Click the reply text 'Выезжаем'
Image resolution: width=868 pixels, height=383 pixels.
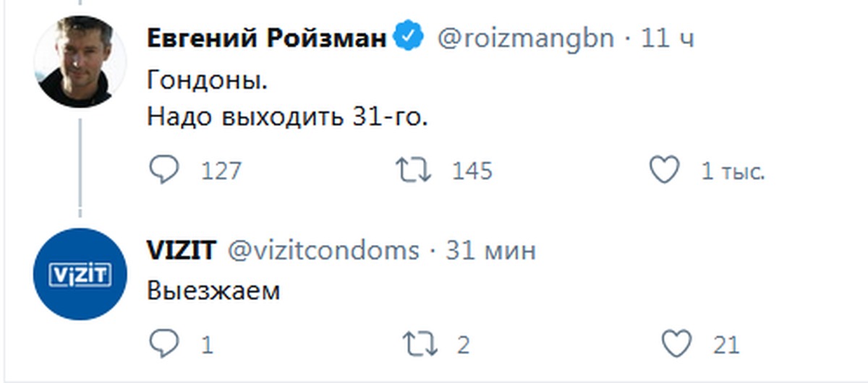[213, 291]
